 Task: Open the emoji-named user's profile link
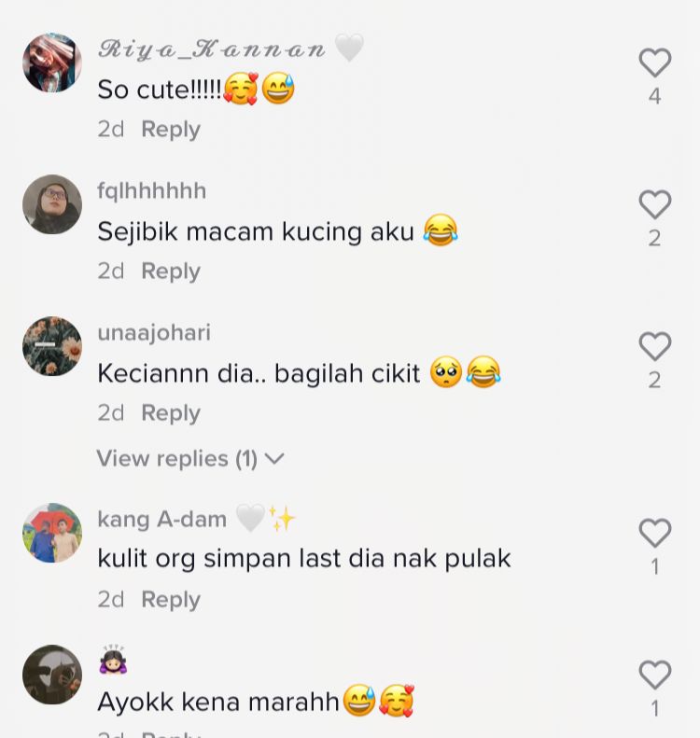[113, 660]
